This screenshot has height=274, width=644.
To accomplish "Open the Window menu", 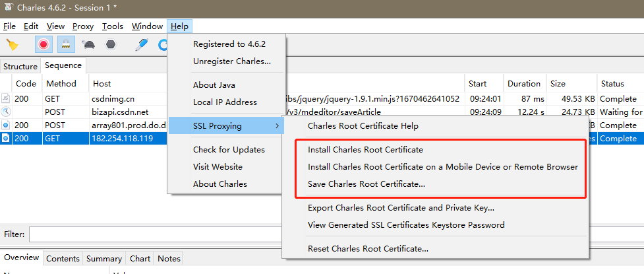I will 147,26.
